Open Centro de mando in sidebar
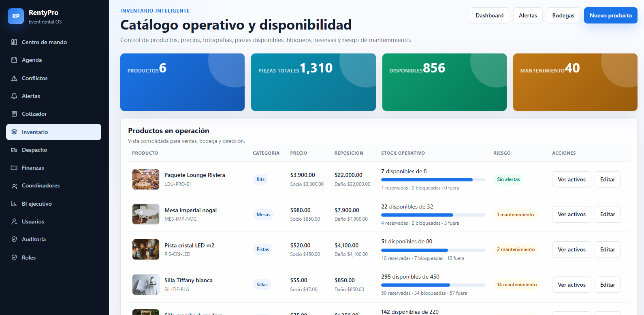 (53, 42)
